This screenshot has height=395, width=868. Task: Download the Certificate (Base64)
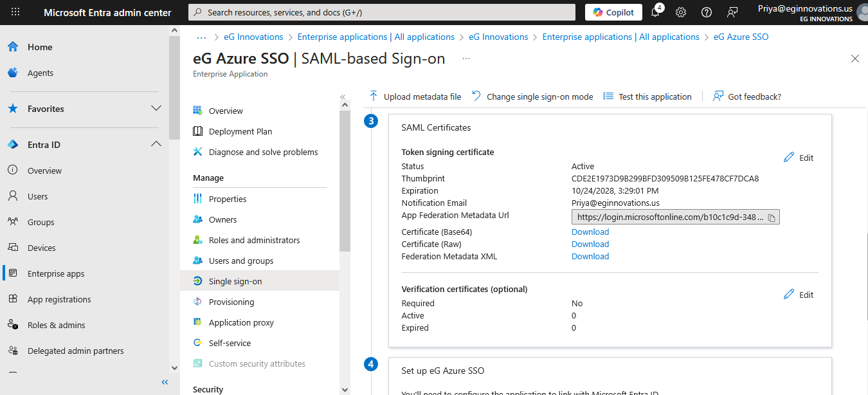[x=590, y=232]
